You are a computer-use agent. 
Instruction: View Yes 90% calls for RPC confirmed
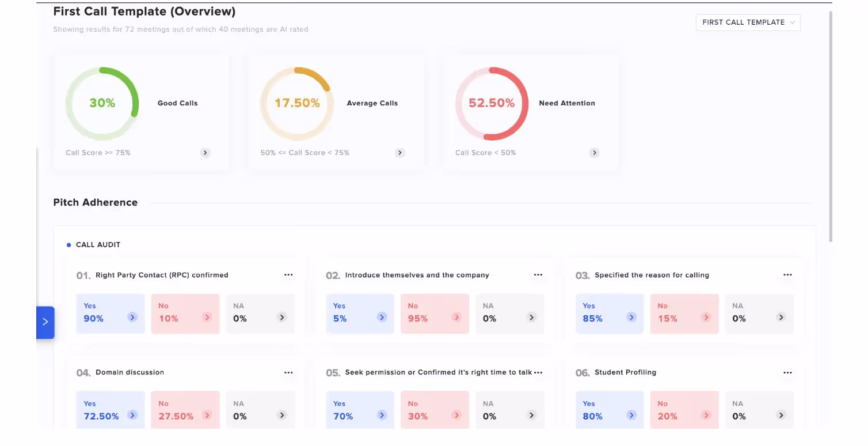[111, 313]
